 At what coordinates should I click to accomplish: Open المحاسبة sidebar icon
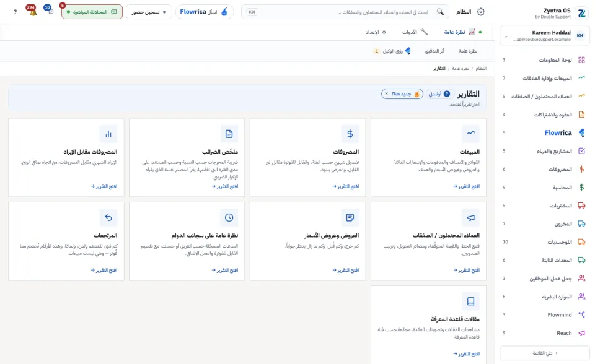click(581, 188)
